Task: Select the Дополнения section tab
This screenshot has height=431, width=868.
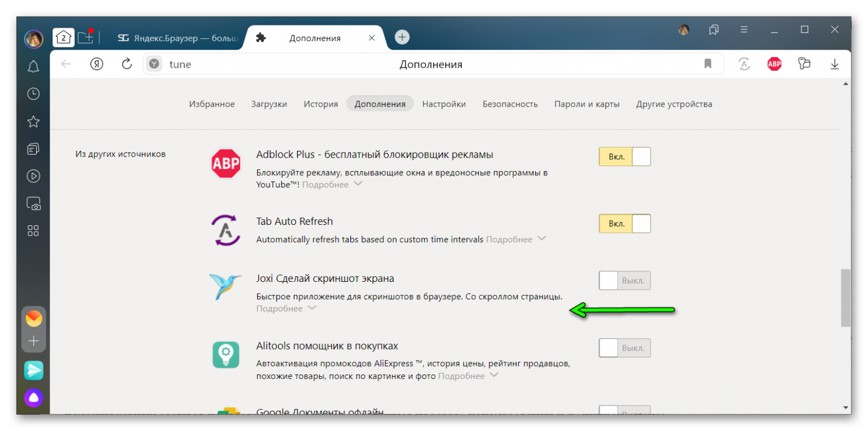Action: pos(380,104)
